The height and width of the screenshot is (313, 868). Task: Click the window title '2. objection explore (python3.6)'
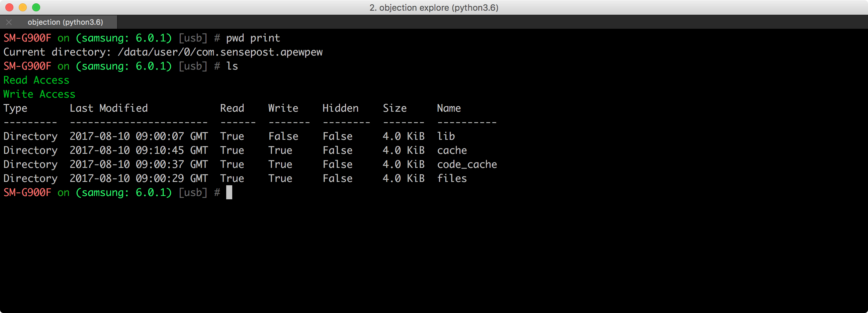434,7
